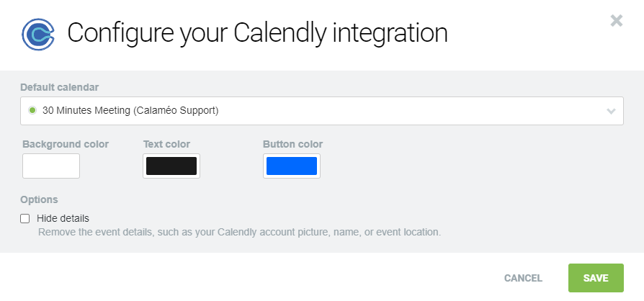644x301 pixels.
Task: Open the blue Button color swatch
Action: pos(292,166)
